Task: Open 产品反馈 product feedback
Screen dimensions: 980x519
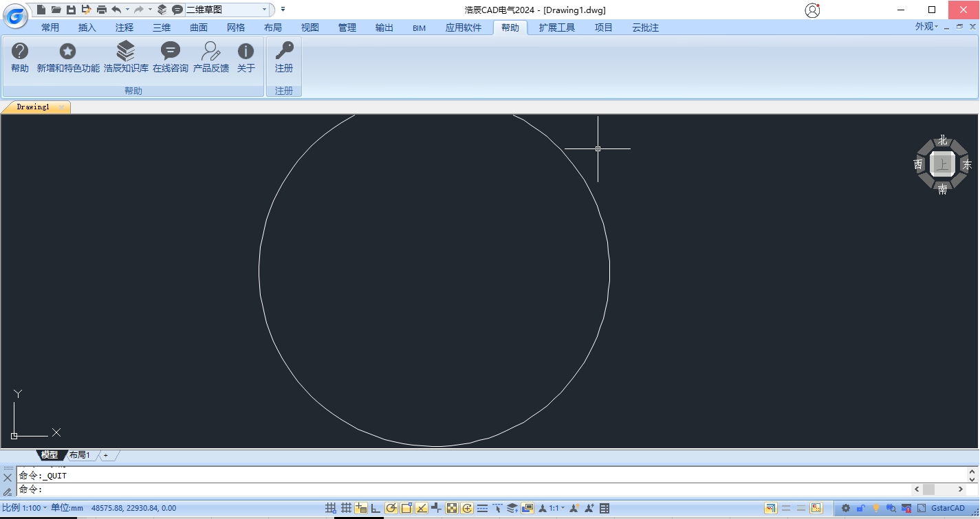Action: pos(211,58)
